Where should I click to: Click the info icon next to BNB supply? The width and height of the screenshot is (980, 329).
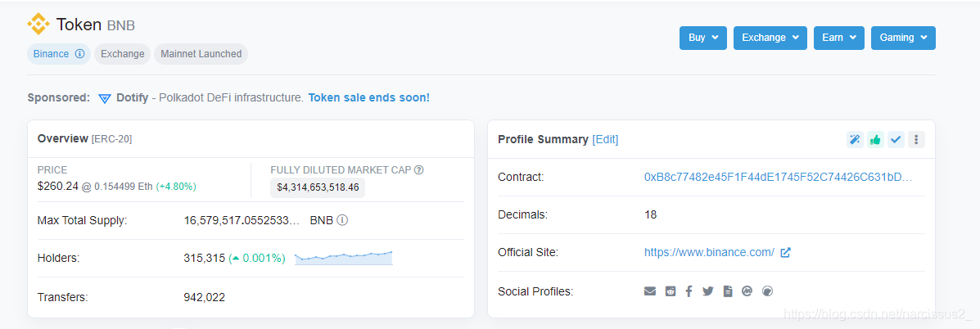(342, 220)
